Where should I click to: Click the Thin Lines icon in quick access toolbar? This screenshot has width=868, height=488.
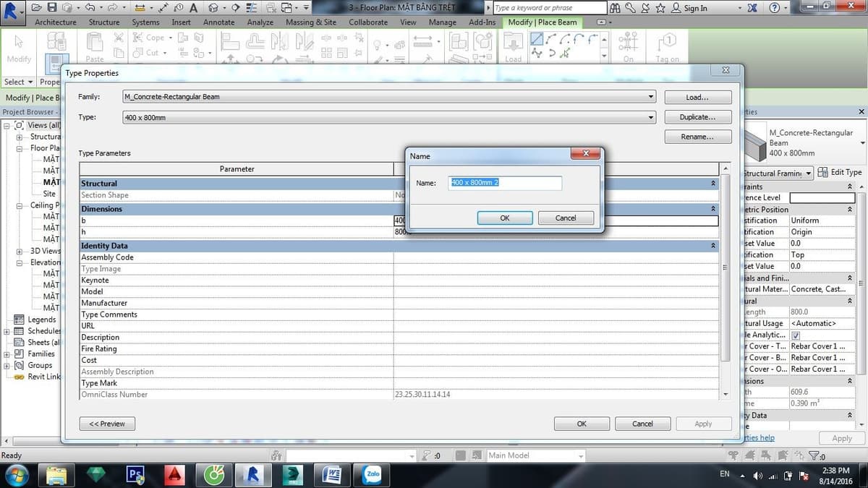tap(251, 8)
